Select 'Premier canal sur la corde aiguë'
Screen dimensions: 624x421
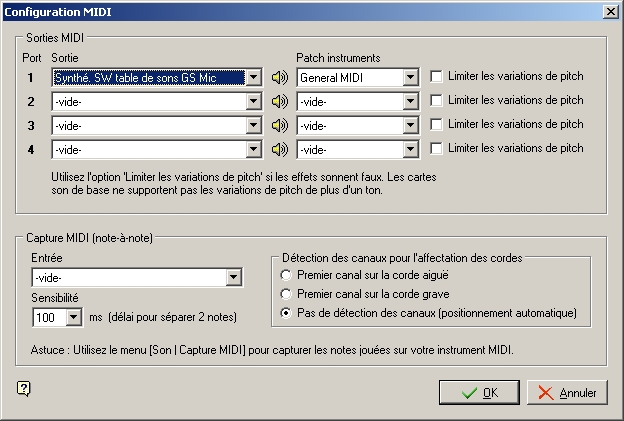[x=288, y=275]
